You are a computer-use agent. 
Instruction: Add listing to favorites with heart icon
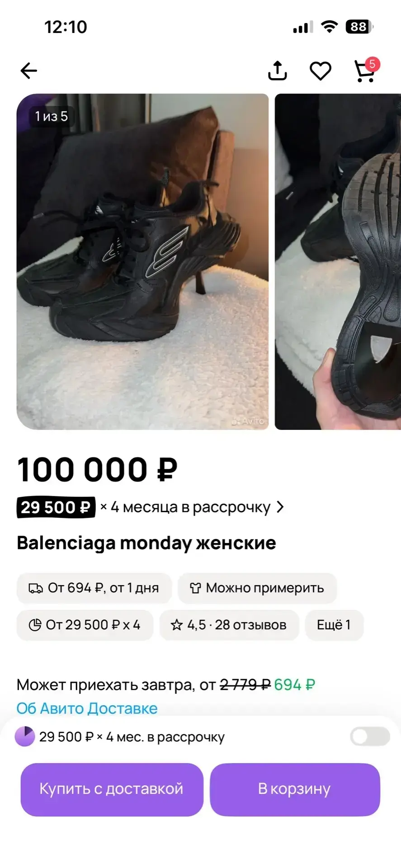coord(320,71)
